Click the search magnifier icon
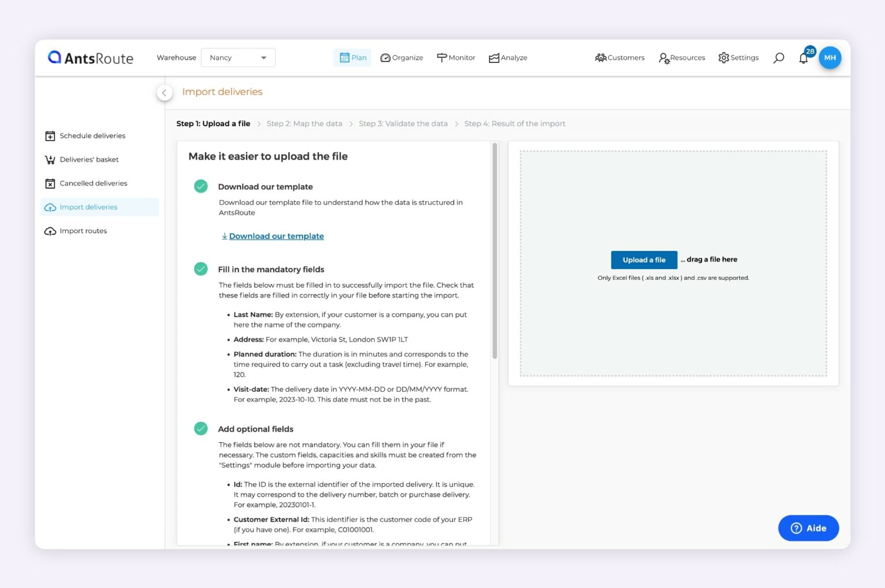 coord(778,58)
